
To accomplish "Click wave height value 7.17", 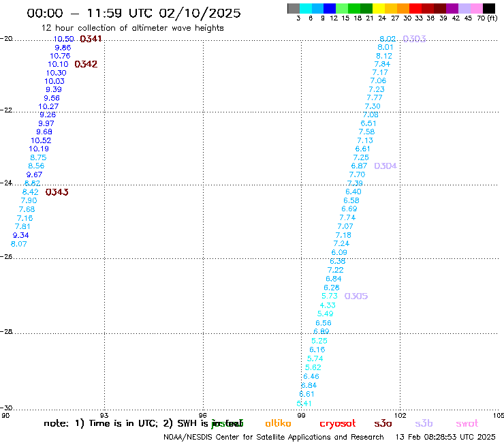I will click(x=380, y=73).
